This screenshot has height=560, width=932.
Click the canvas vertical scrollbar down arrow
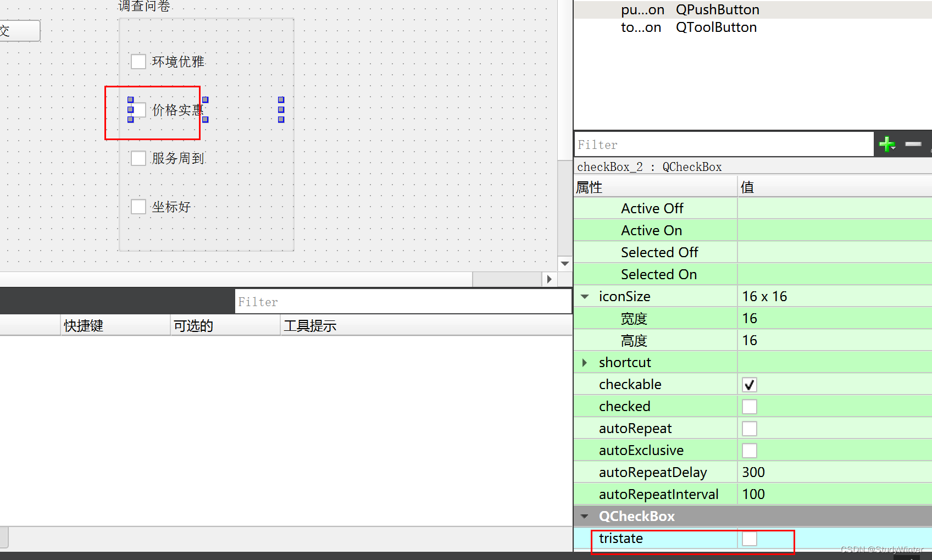564,264
